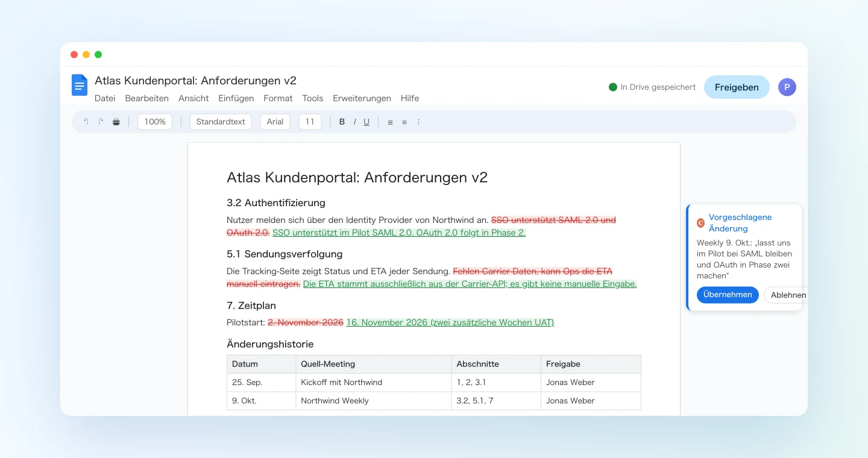Click the document title in the header bar
868x458 pixels.
pos(196,81)
